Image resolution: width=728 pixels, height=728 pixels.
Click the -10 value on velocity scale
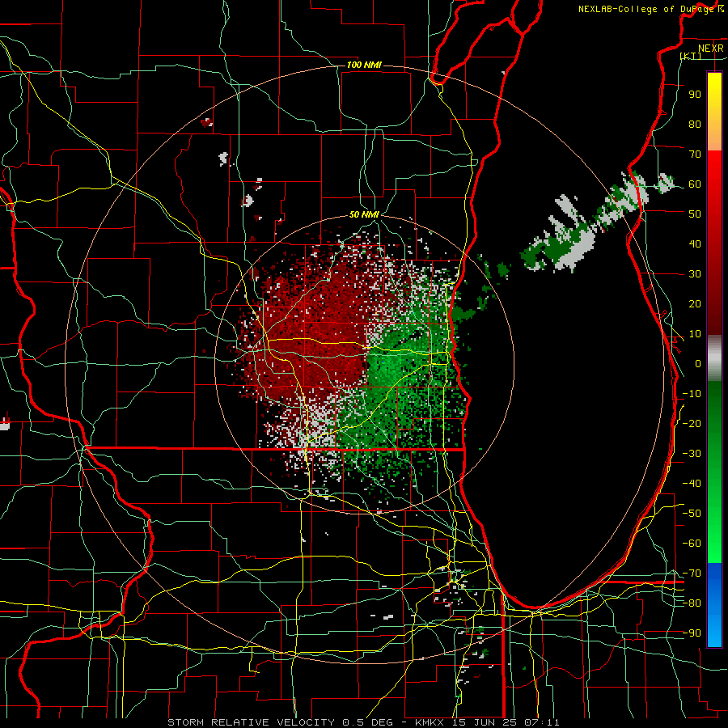(x=692, y=394)
